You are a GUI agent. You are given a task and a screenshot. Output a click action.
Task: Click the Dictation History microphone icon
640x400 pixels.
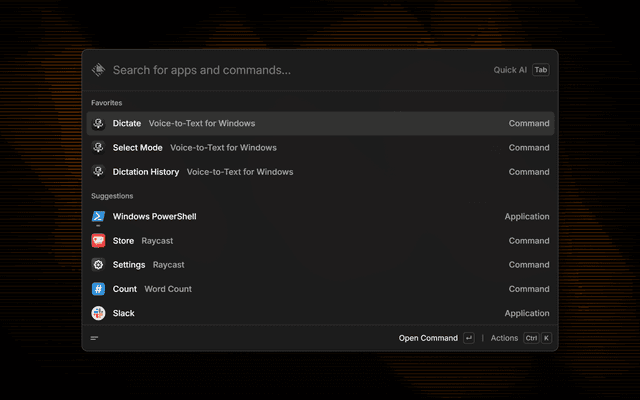point(98,172)
